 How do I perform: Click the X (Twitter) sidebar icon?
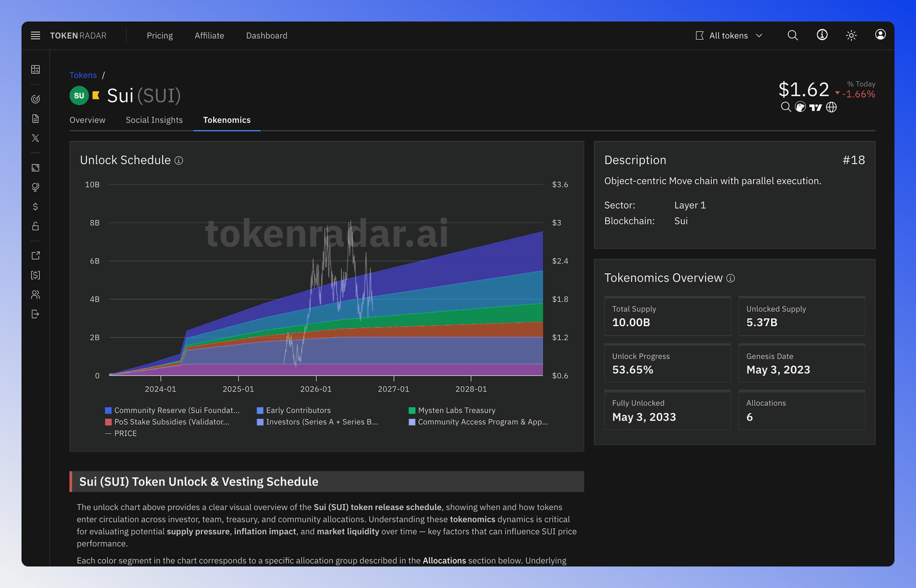[x=35, y=138]
